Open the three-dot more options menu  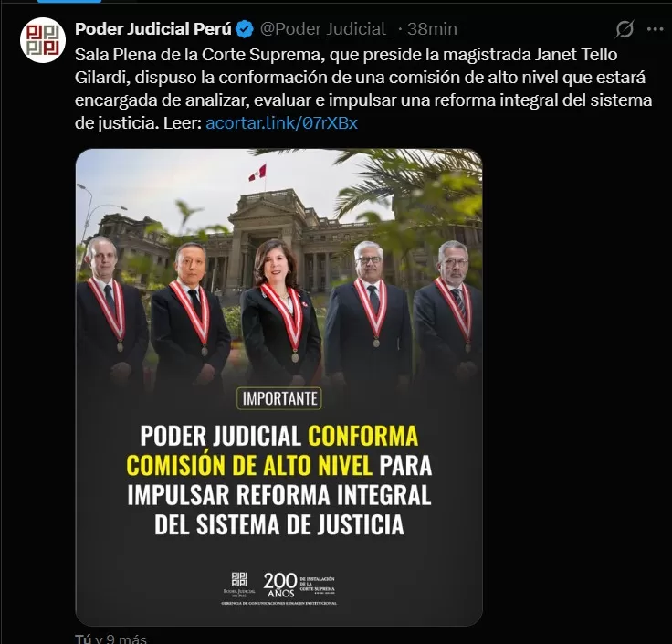pyautogui.click(x=656, y=29)
